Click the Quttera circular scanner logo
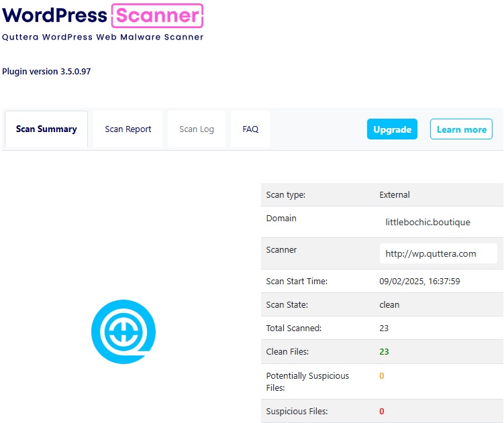The width and height of the screenshot is (504, 423). click(123, 331)
